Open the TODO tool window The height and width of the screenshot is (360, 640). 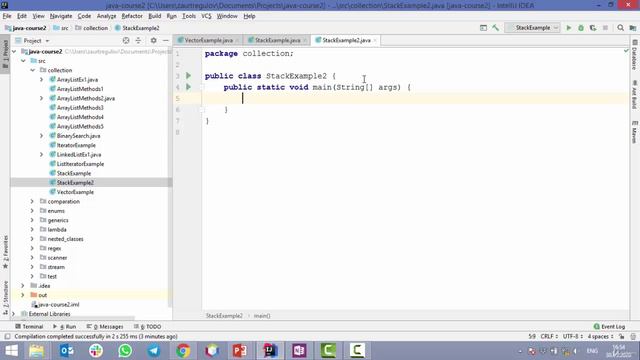[147, 327]
